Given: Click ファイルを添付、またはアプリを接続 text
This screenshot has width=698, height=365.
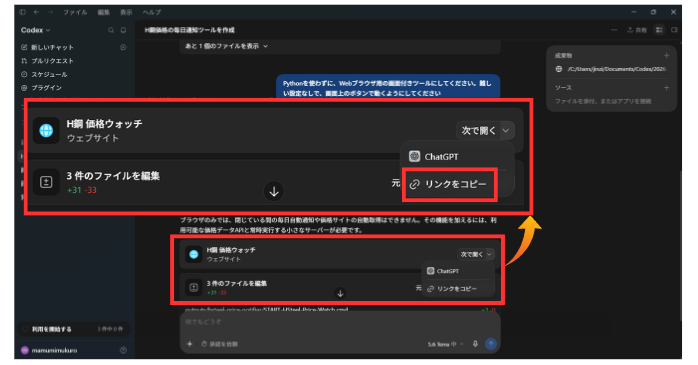Looking at the screenshot, I should click(x=603, y=101).
